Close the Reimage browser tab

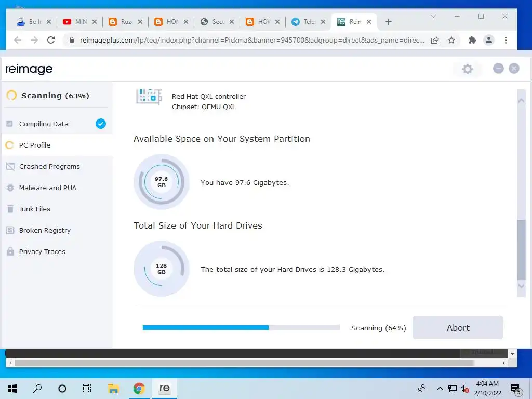tap(369, 22)
